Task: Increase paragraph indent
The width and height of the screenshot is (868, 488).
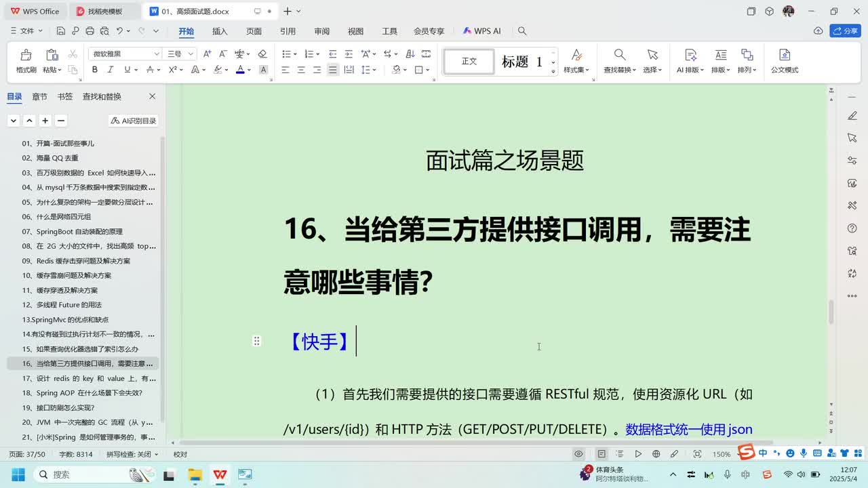Action: [x=349, y=54]
